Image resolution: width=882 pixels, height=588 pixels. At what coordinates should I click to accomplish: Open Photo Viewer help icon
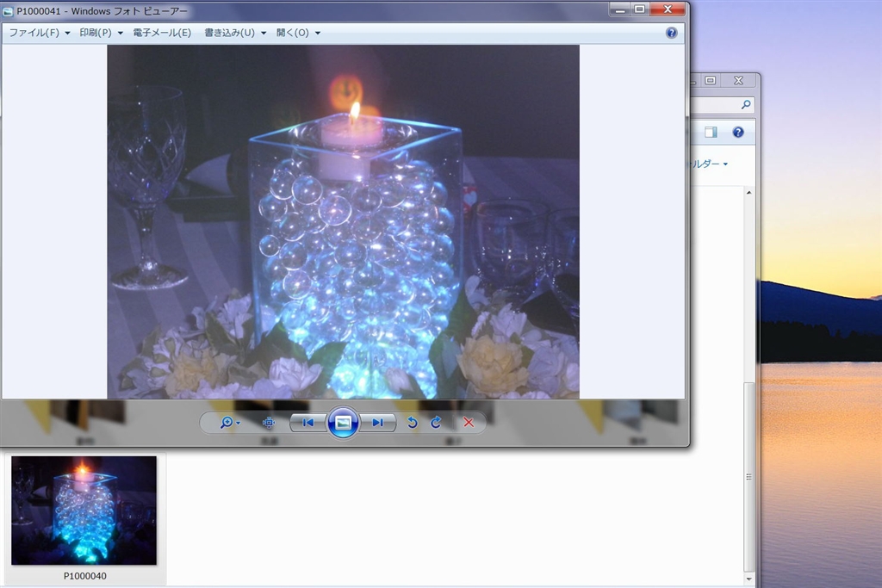pos(672,33)
